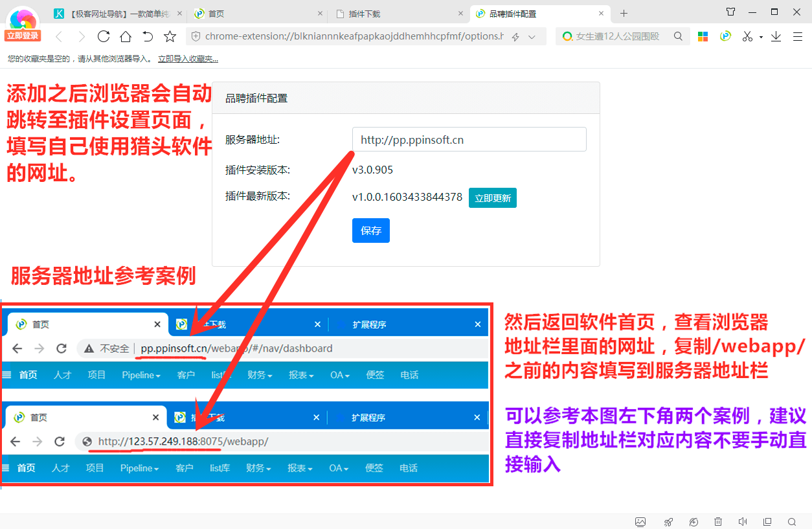Click the image capture icon in status bar
The image size is (812, 529).
click(640, 522)
